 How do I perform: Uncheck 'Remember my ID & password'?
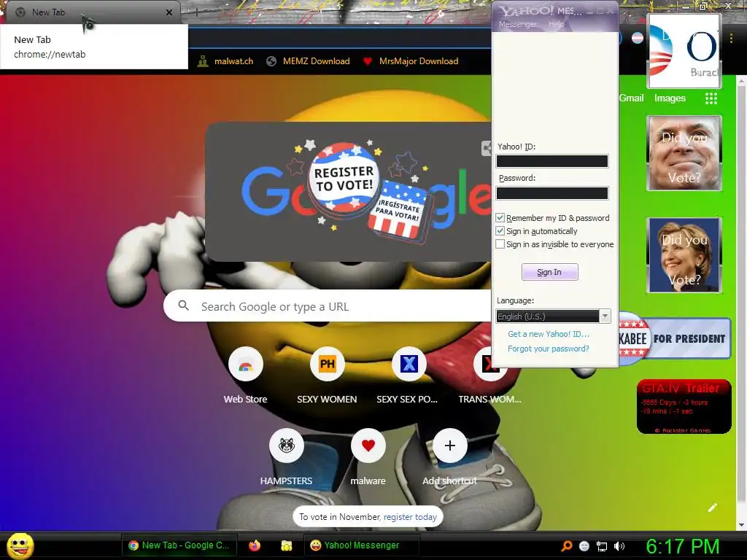tap(500, 217)
